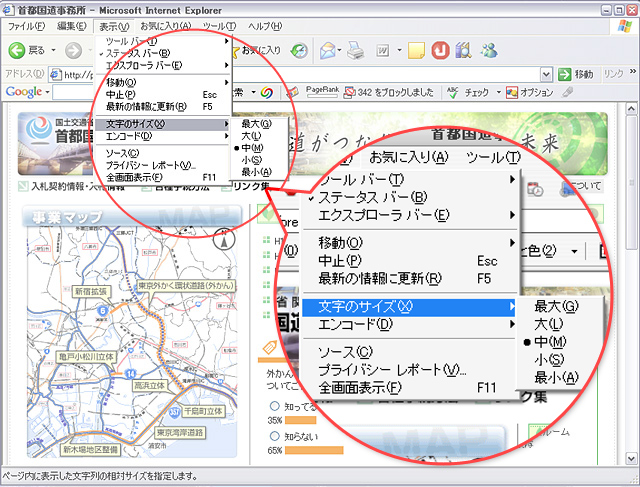Click into the address bar URL field
The width and height of the screenshot is (640, 487).
302,75
